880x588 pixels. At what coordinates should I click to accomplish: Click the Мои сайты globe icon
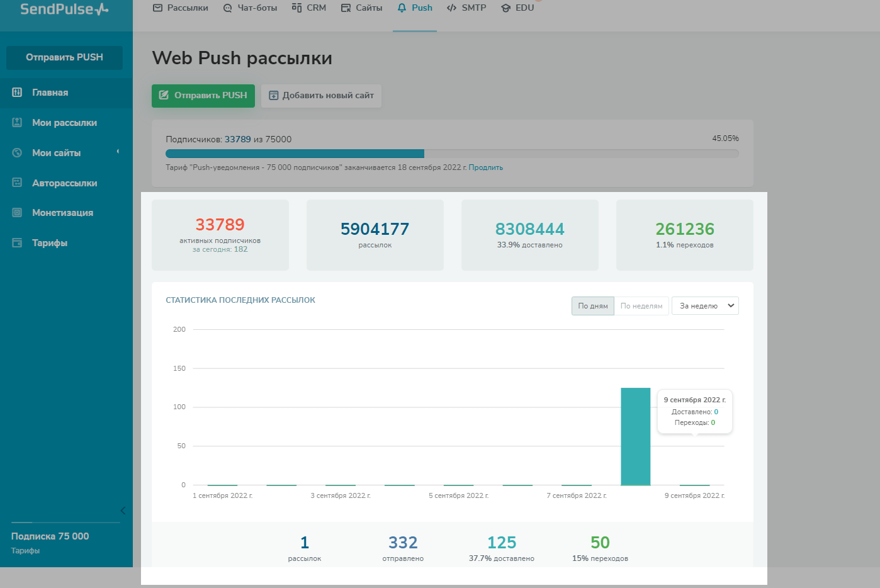[18, 153]
